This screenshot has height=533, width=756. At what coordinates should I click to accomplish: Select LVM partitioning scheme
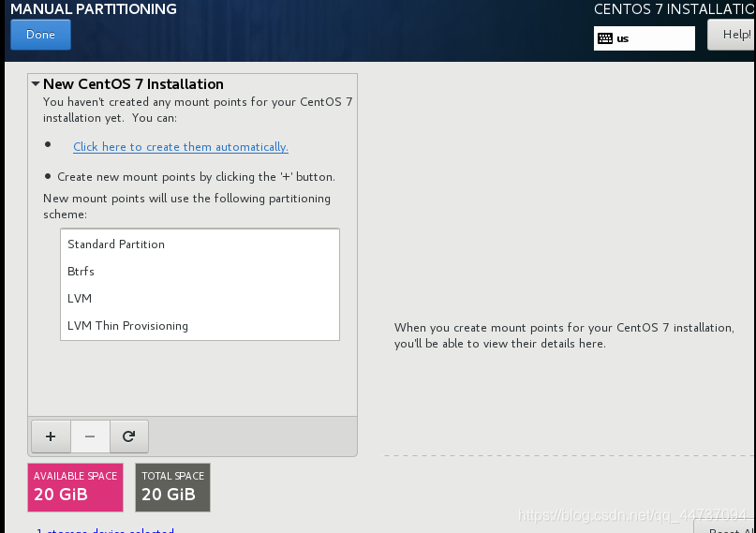[x=200, y=298]
